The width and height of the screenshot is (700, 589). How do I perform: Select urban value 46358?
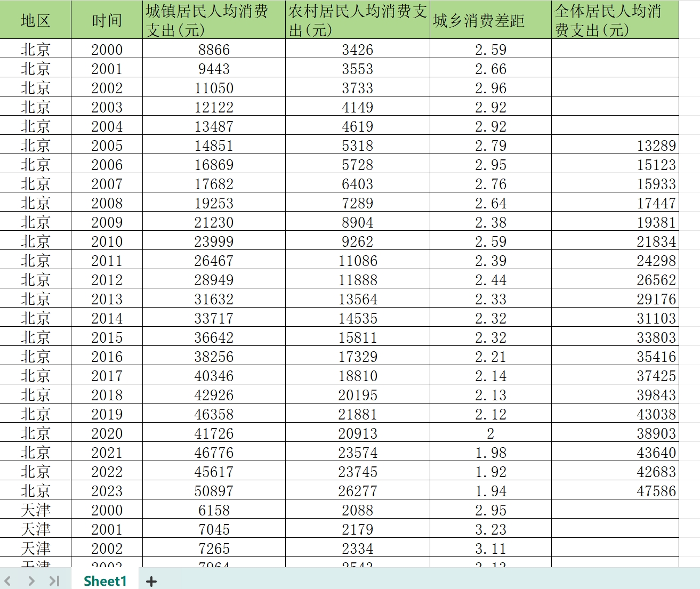coord(214,414)
